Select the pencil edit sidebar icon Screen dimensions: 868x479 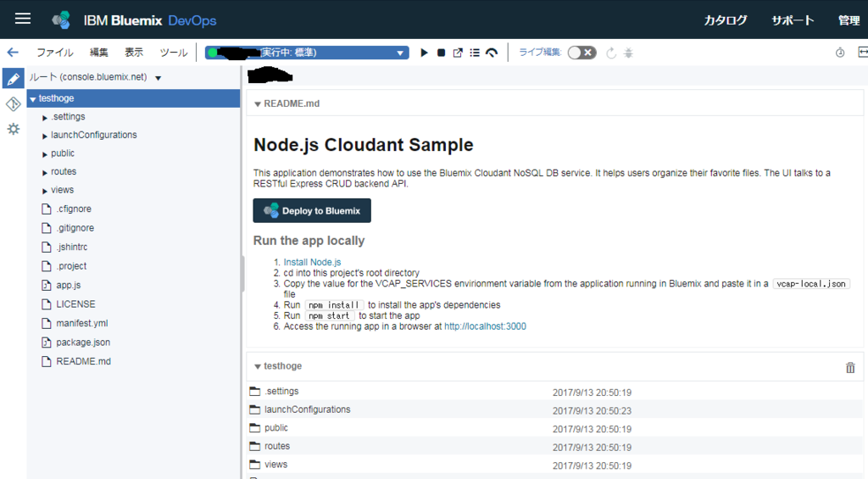(14, 78)
